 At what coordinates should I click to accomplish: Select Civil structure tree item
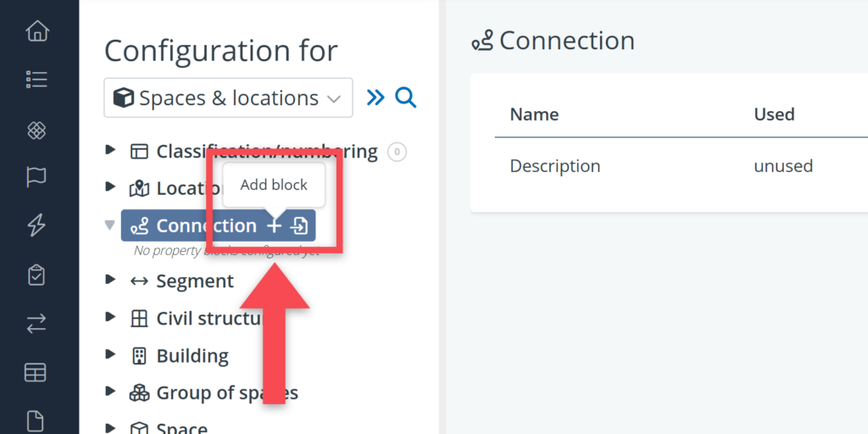pyautogui.click(x=209, y=319)
